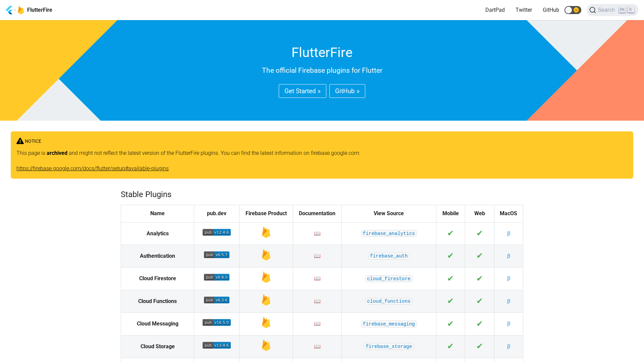Viewport: 644px width, 362px height.
Task: Click the Authentication pub v6.5.7 badge
Action: point(217,255)
